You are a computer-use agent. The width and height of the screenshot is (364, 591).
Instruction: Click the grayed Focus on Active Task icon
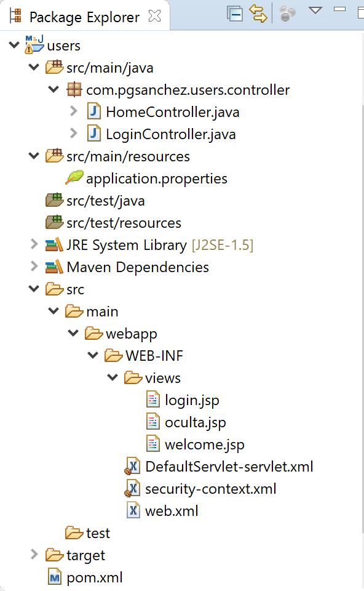click(287, 12)
